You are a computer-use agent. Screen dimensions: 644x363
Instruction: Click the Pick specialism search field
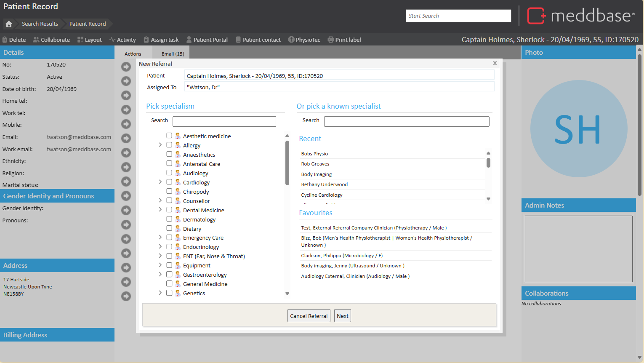point(224,121)
